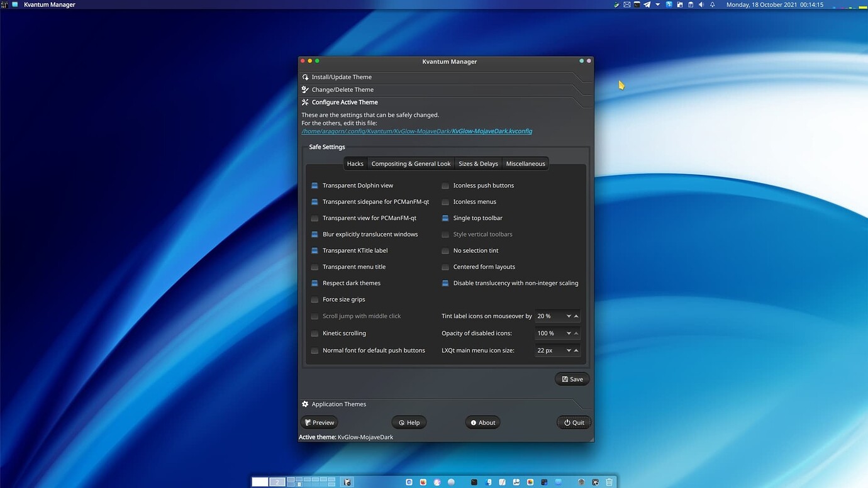Switch to the first virtual desktop in pager
Screen dimensions: 868x488
click(x=260, y=482)
